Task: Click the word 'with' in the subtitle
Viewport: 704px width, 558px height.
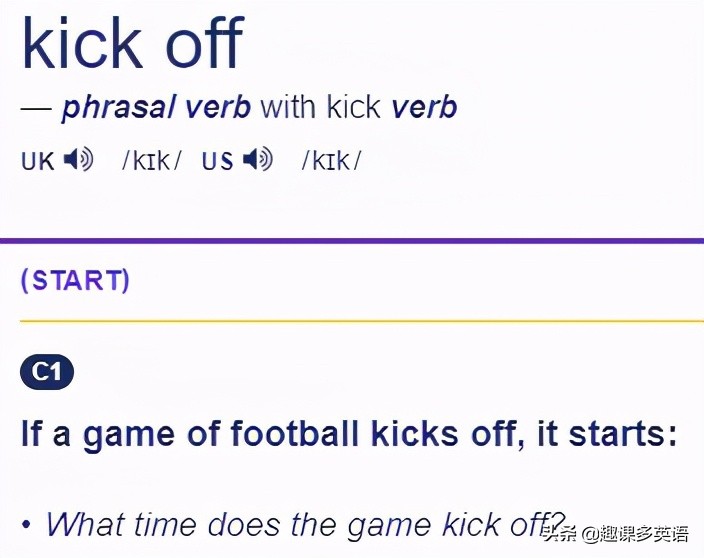Action: click(285, 108)
